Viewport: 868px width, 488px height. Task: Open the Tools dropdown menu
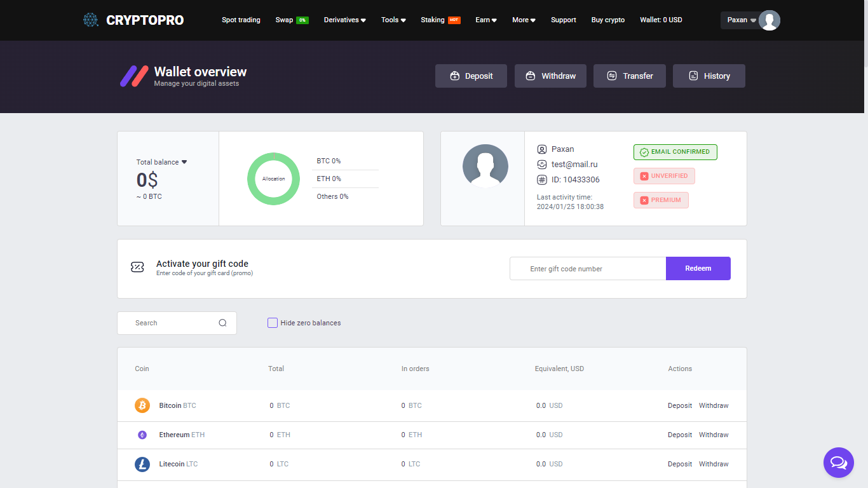pyautogui.click(x=393, y=20)
